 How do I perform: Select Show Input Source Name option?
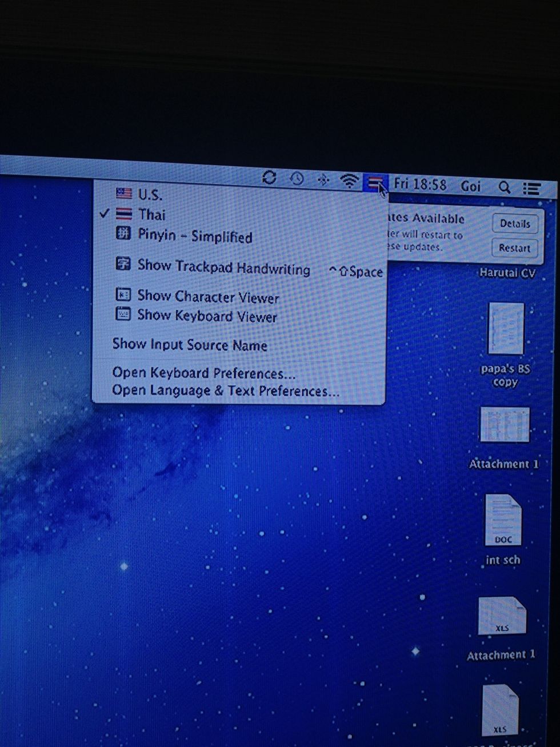tap(190, 345)
